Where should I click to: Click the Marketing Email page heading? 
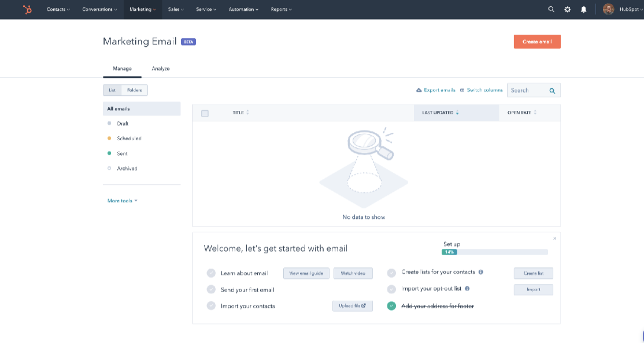[140, 42]
